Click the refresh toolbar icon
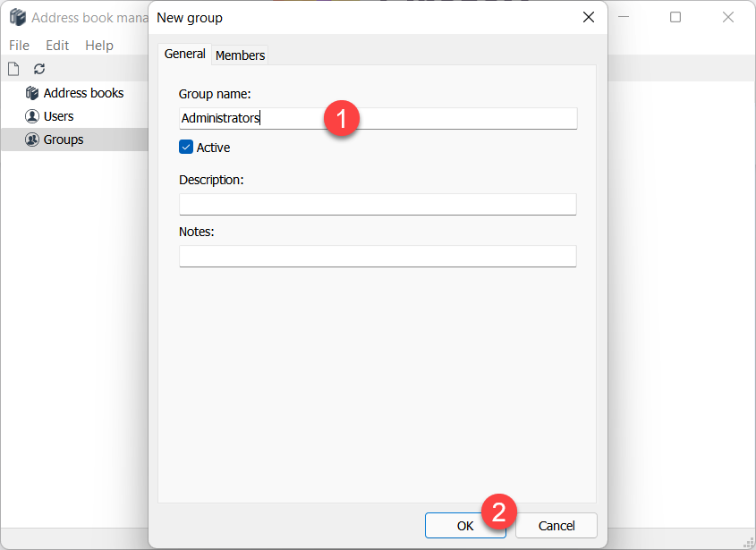The image size is (756, 550). point(39,69)
